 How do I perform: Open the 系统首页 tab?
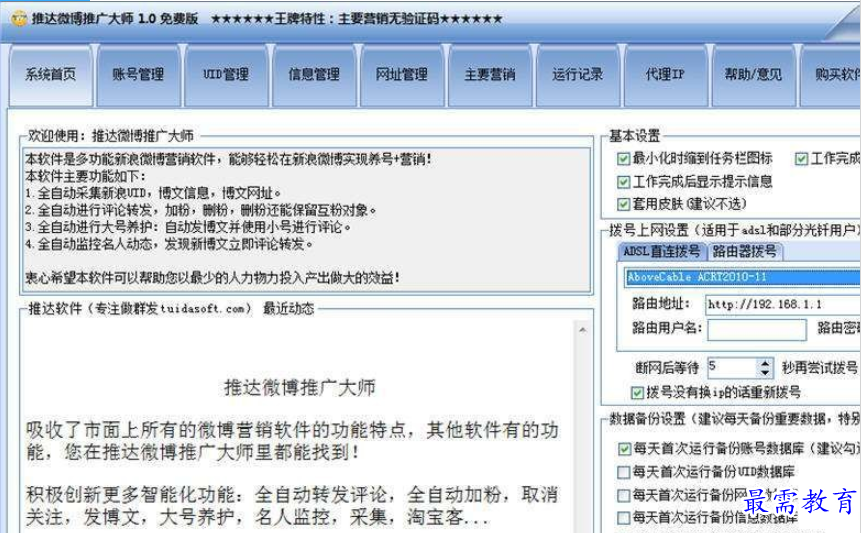[51, 75]
